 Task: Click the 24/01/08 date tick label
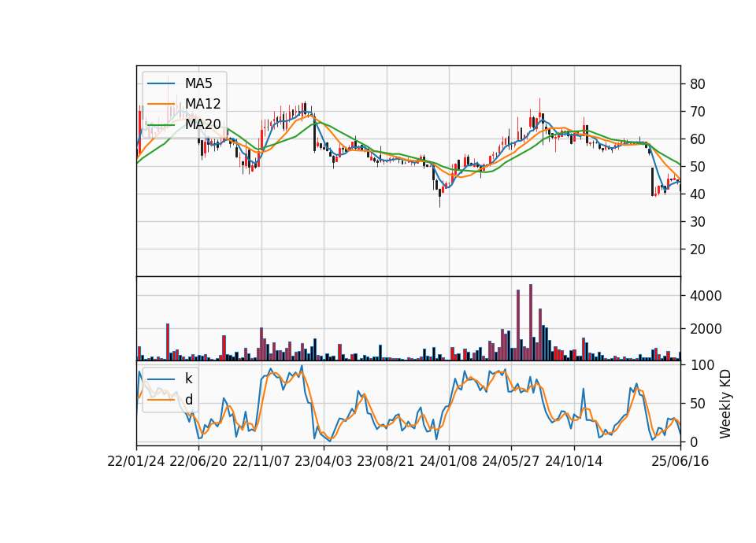click(449, 461)
